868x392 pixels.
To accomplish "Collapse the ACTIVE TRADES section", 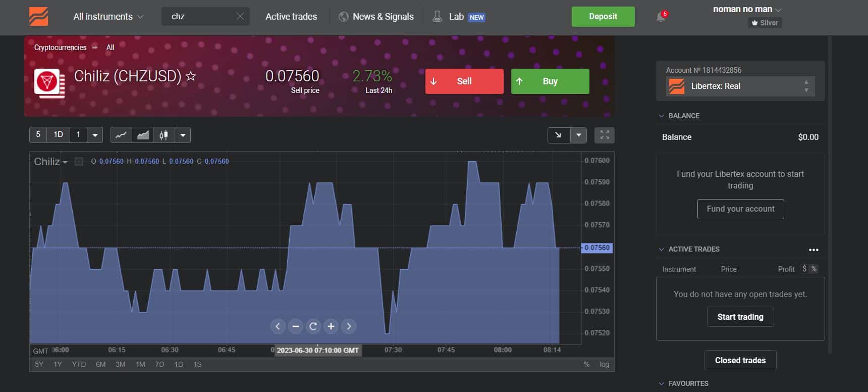I will point(661,249).
